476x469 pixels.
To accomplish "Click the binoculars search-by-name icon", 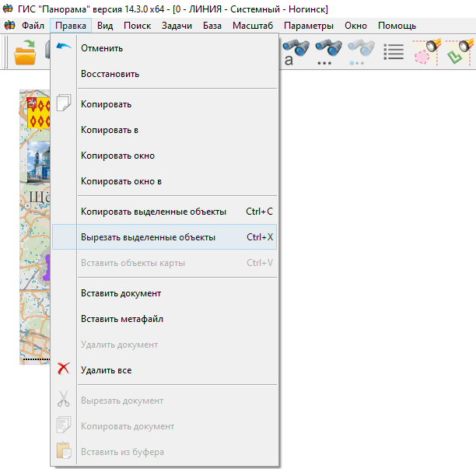I will coord(296,51).
